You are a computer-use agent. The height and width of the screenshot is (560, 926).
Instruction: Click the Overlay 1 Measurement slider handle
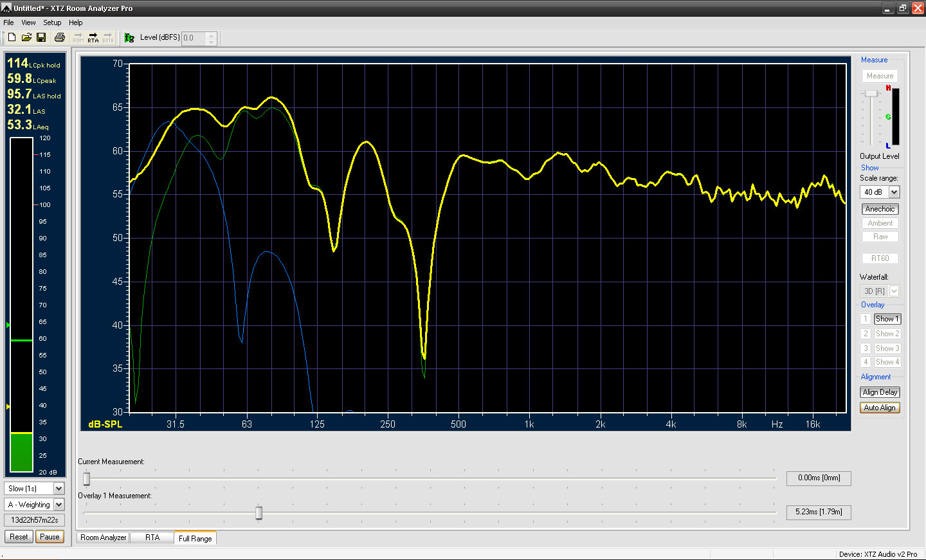click(x=259, y=512)
